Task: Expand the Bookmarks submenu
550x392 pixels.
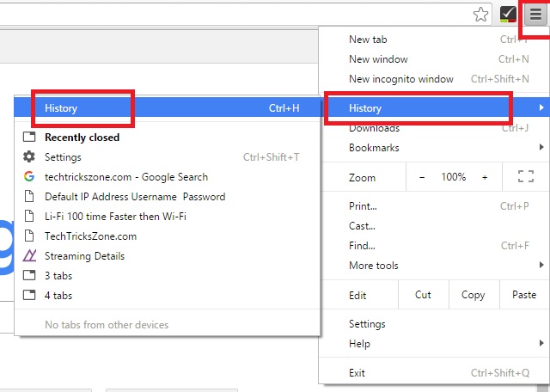Action: click(374, 148)
